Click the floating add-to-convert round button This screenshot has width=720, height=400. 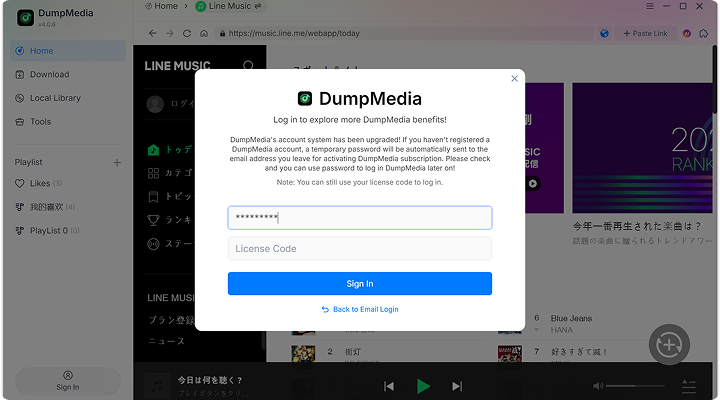[x=669, y=344]
